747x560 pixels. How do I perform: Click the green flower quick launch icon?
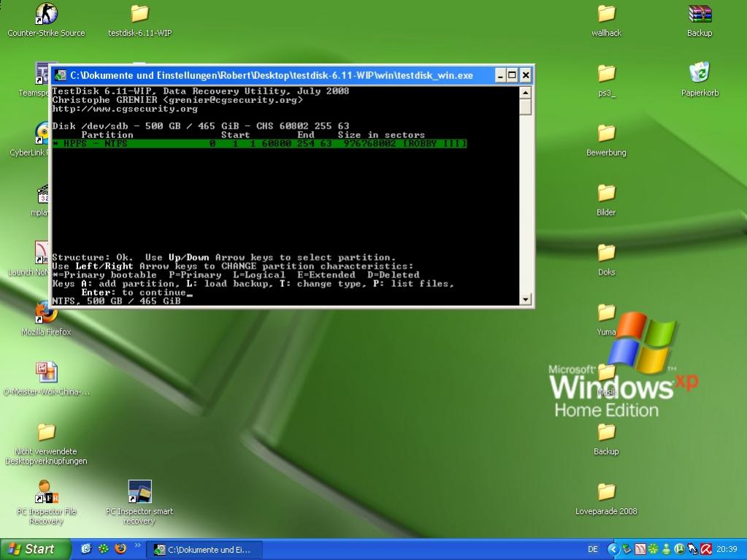tap(104, 549)
